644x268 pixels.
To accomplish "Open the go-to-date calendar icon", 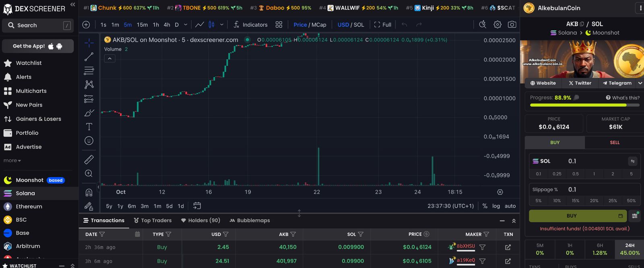I will [197, 206].
